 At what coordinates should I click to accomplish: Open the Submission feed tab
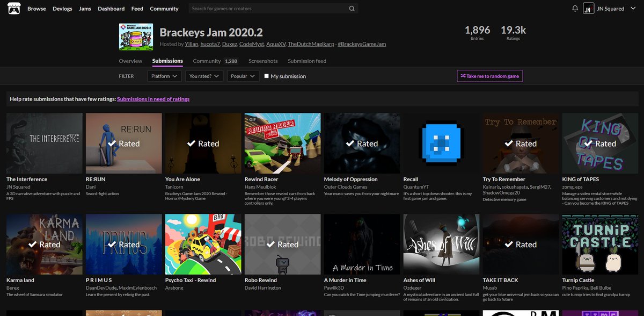(x=307, y=61)
